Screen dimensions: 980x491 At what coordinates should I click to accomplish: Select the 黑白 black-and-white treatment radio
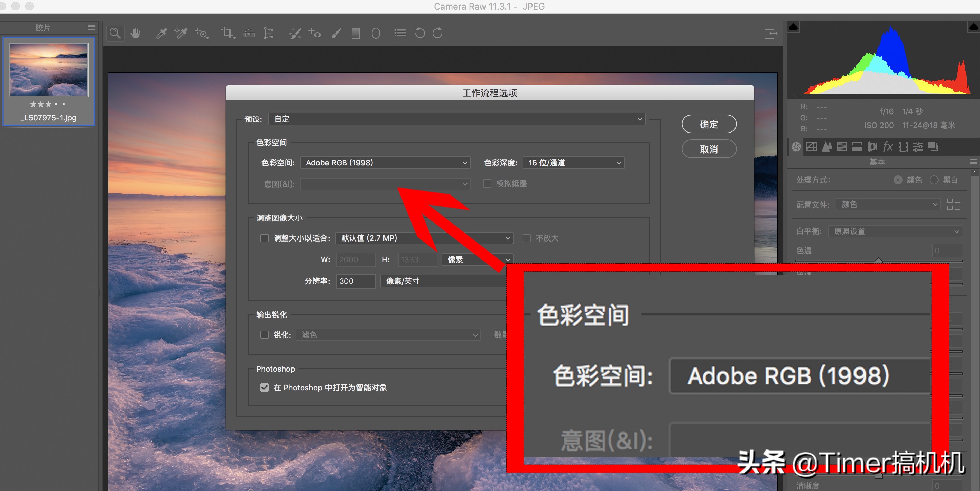[x=934, y=180]
